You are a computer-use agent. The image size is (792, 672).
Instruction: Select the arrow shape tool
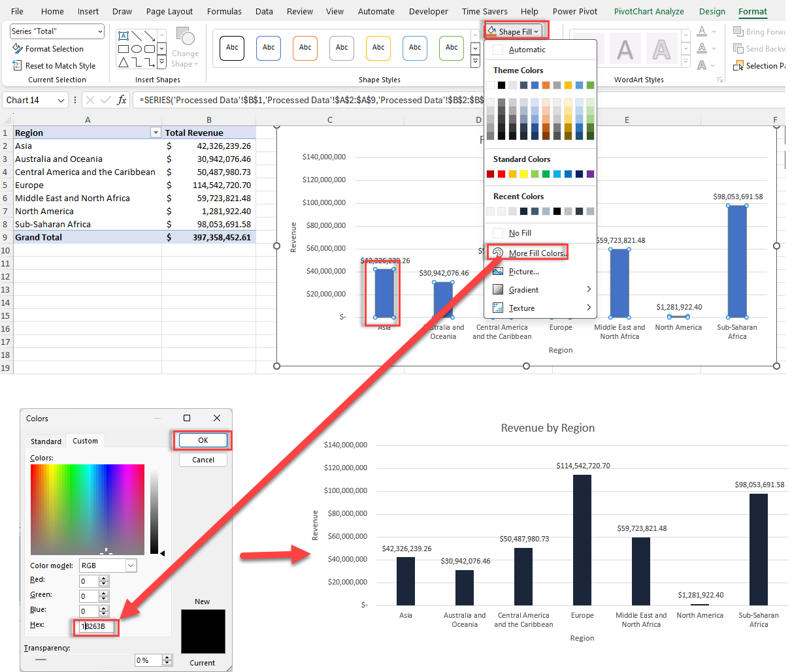[150, 36]
